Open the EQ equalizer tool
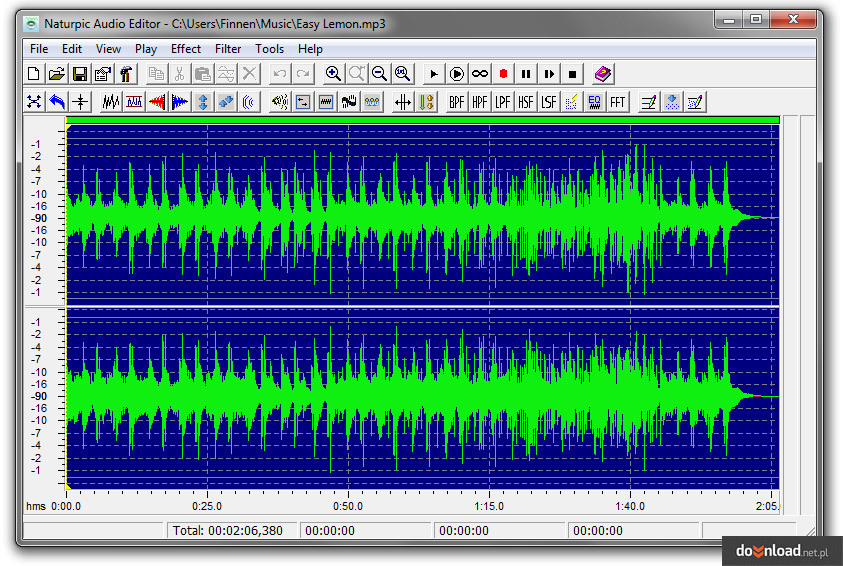This screenshot has width=843, height=566. click(595, 102)
